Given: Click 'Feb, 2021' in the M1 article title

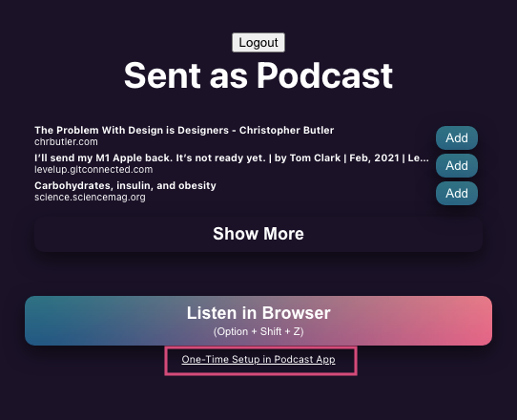Looking at the screenshot, I should point(374,158).
